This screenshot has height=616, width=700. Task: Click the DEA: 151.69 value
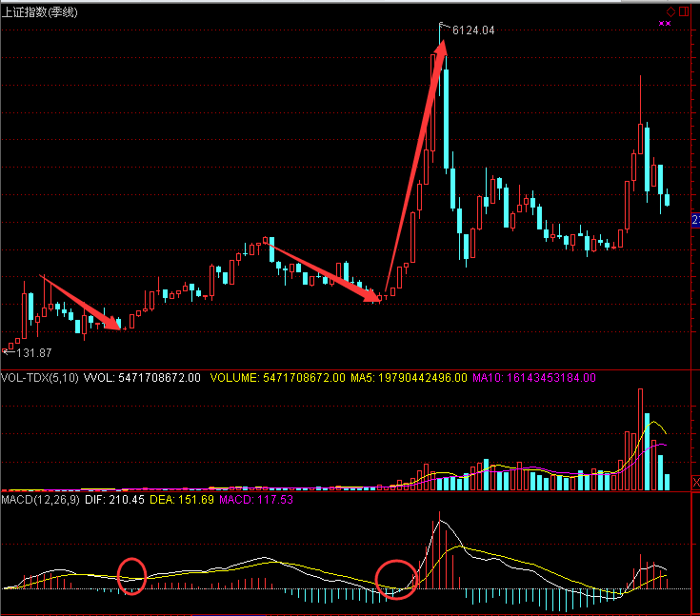click(182, 500)
